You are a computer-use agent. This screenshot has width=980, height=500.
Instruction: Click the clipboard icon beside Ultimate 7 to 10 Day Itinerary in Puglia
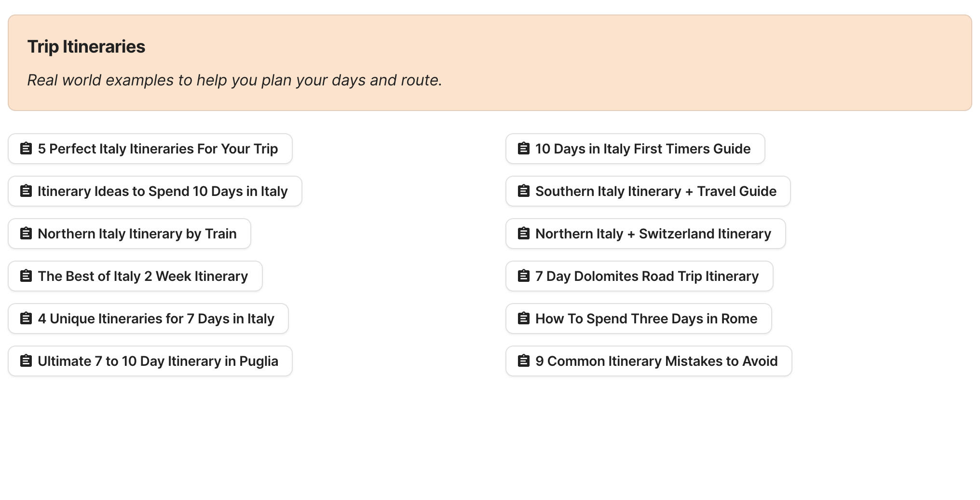[x=26, y=361]
